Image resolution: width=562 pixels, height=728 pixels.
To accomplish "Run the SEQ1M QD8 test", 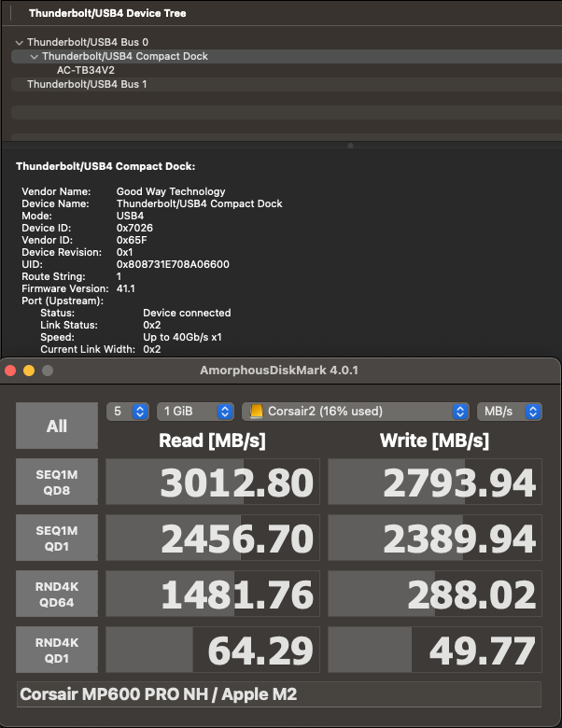I will (57, 482).
